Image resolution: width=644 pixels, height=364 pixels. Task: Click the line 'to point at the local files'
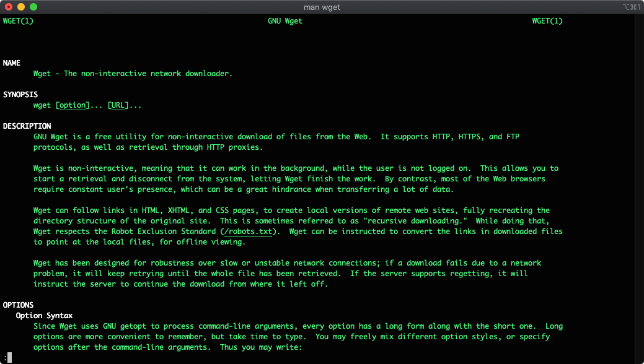click(139, 242)
